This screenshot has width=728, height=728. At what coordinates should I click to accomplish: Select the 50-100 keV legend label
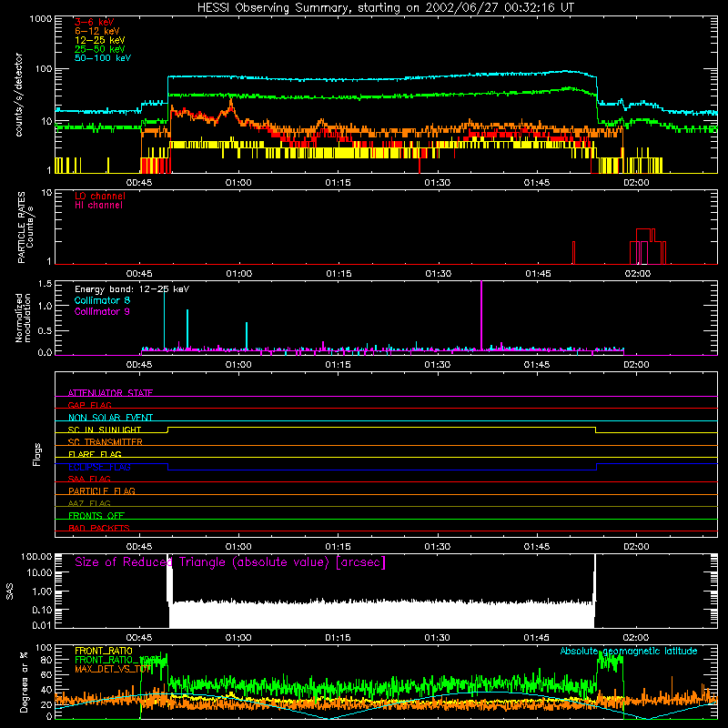click(102, 57)
